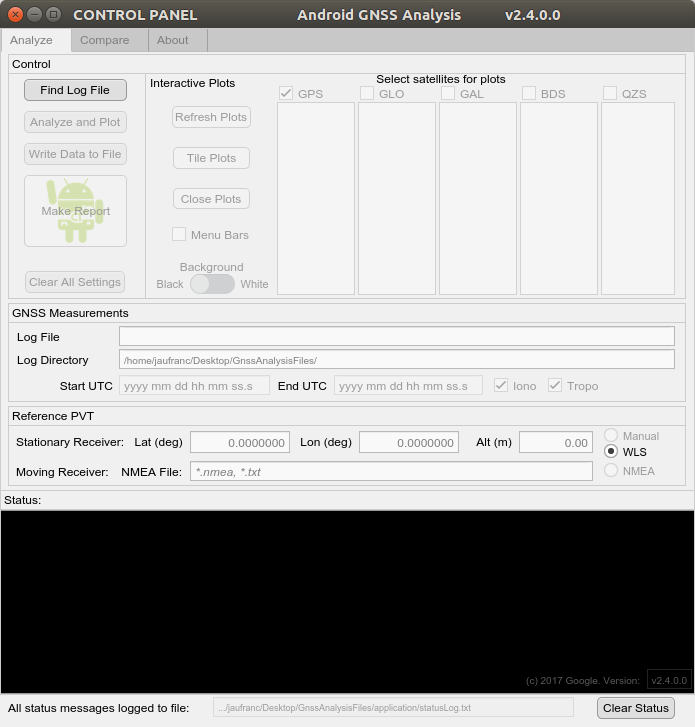Click the End UTC input field
The image size is (695, 727).
tap(408, 385)
